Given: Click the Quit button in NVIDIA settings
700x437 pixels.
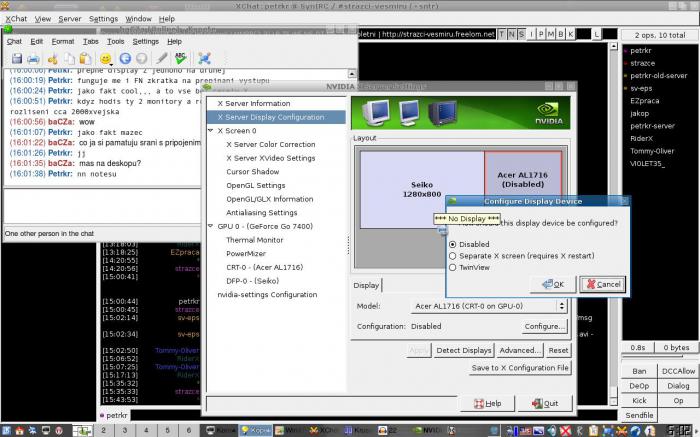Looking at the screenshot, I should (x=545, y=404).
